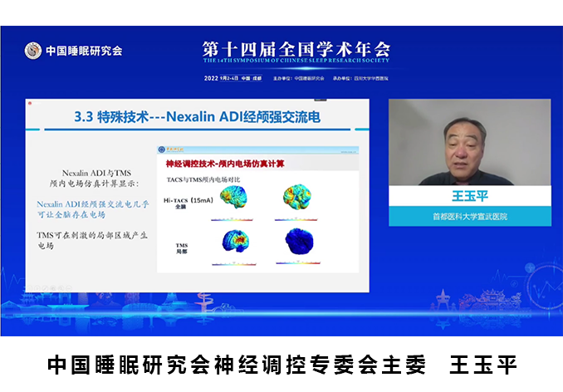Click the Hi-TACS side-view brain image

(233, 197)
